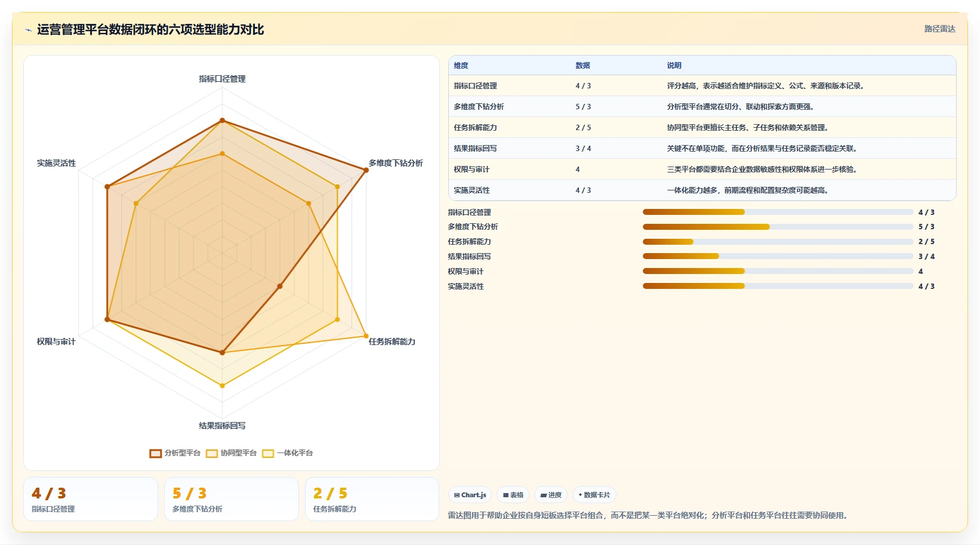Click the 4 value beside the 权限与审计 progress bar

point(920,271)
